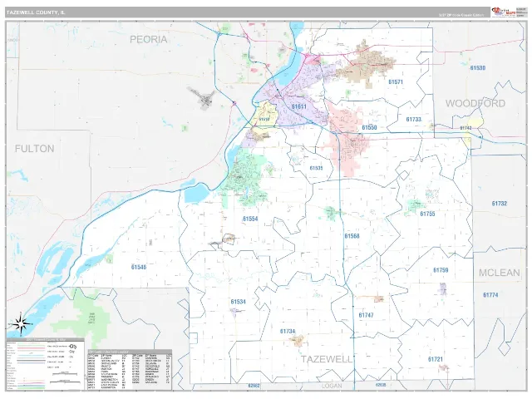Click the map legend box
This screenshot has width=532, height=399.
tap(45, 364)
